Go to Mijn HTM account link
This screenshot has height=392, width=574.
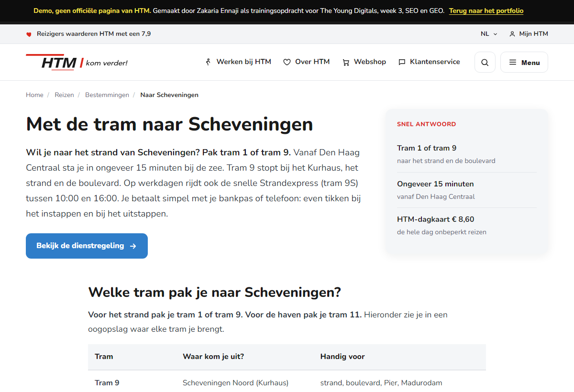[529, 34]
